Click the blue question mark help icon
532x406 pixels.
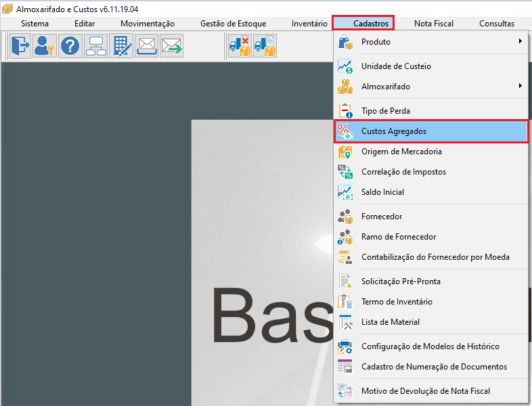pyautogui.click(x=70, y=46)
